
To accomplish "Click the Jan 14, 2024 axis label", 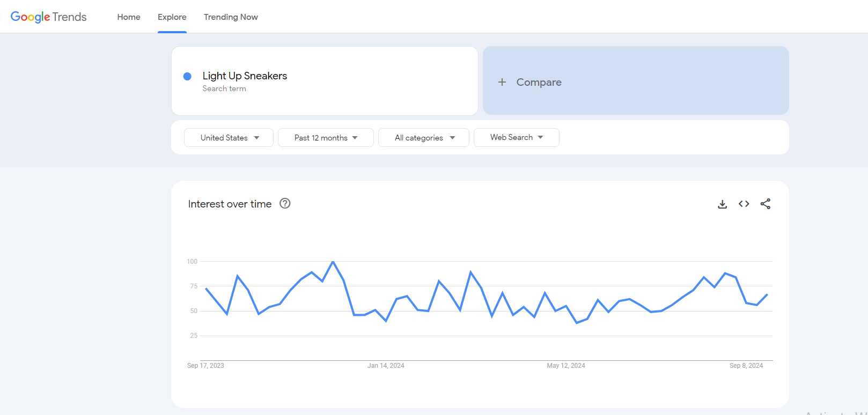I will click(386, 366).
